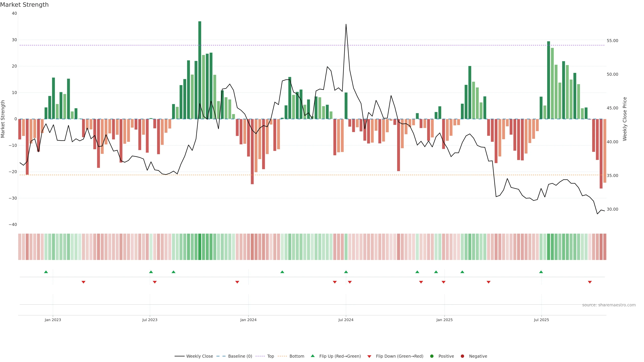This screenshot has height=362, width=644.
Task: Click the last red flip-down triangle at far right
Action: click(590, 282)
